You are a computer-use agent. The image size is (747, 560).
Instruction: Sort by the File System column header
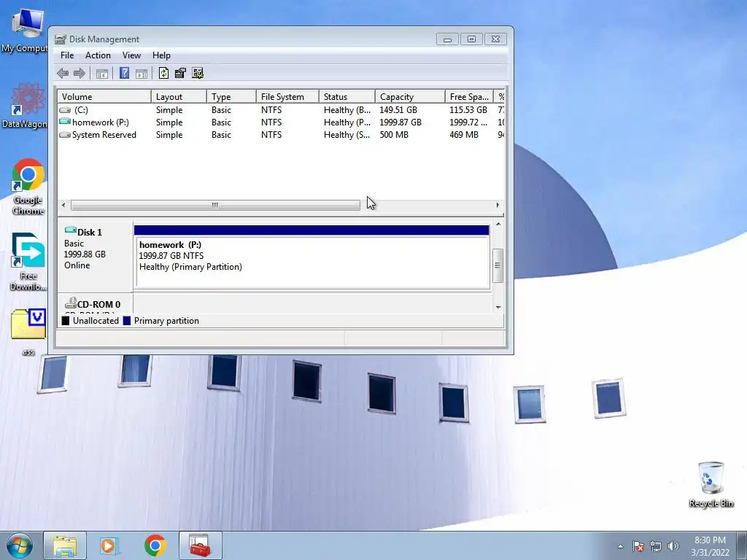pos(287,97)
